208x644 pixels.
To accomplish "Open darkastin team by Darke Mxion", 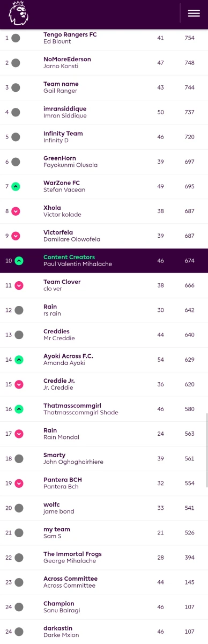I will click(58, 628).
